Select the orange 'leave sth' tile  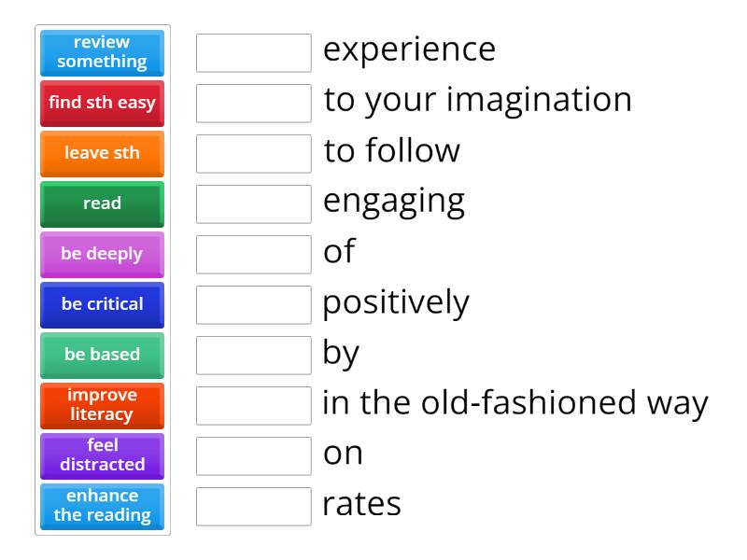pos(102,154)
